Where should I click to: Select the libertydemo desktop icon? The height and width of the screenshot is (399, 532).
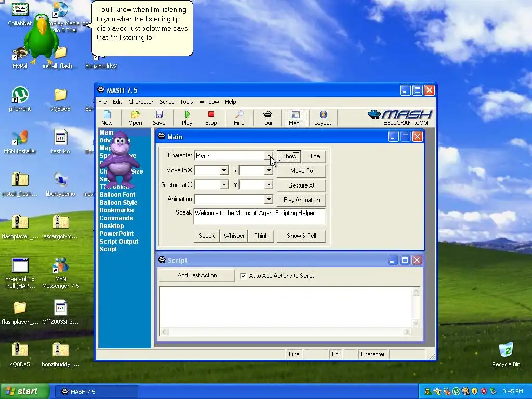(60, 184)
